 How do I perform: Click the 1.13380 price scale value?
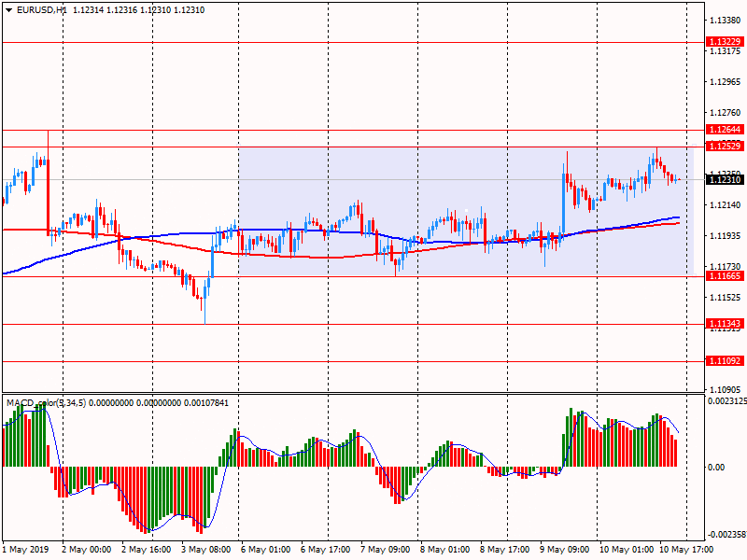pyautogui.click(x=725, y=21)
